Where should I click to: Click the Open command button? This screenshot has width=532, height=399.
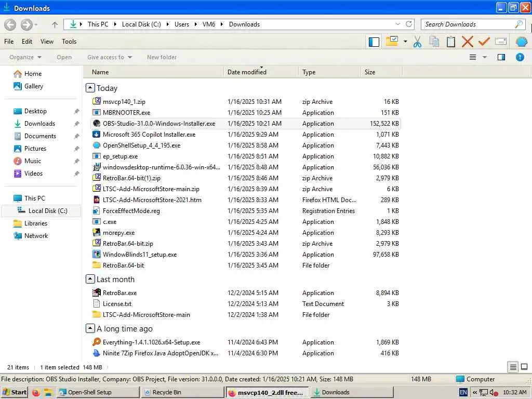click(x=64, y=57)
